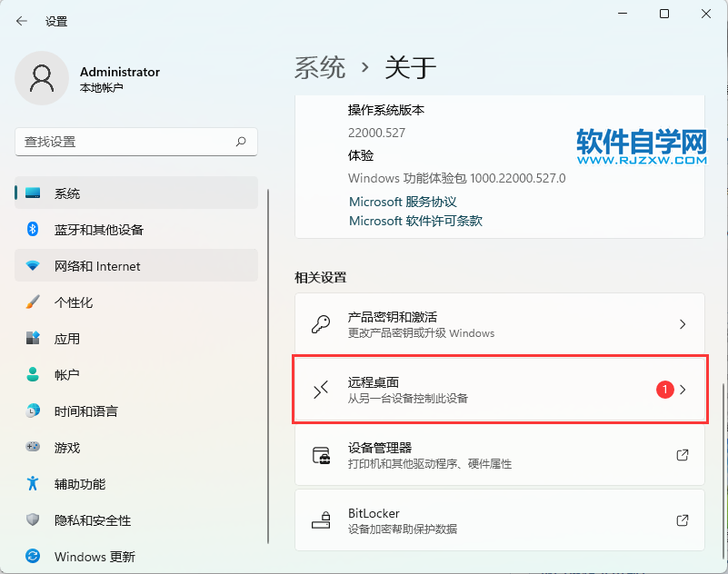Expand the 远程桌面 row chevron
Viewport: 728px width, 574px height.
click(686, 390)
